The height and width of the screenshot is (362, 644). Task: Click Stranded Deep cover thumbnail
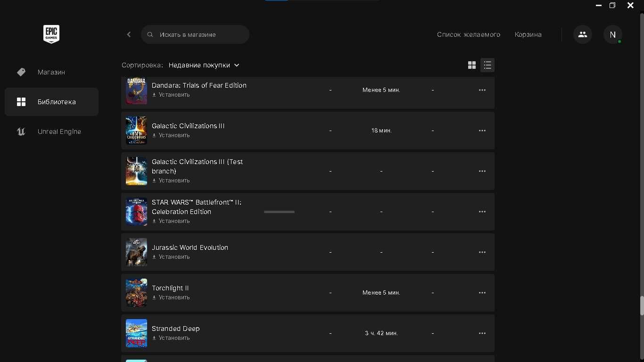(x=136, y=333)
